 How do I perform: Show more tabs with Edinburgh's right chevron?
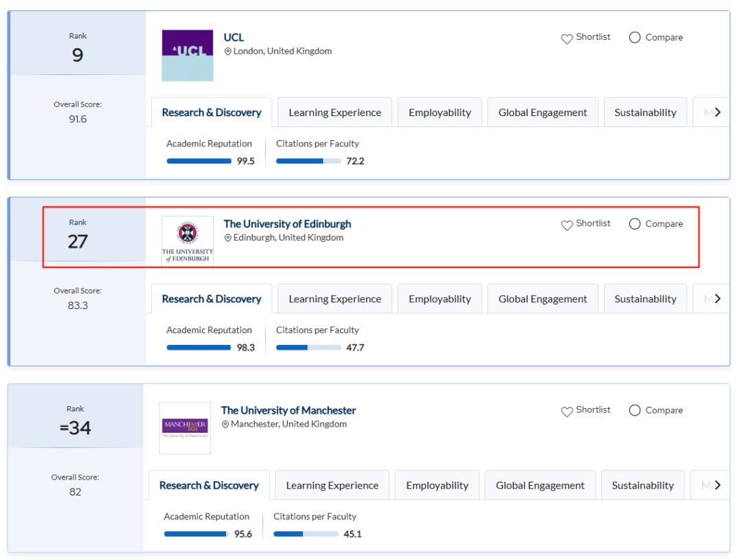[717, 299]
